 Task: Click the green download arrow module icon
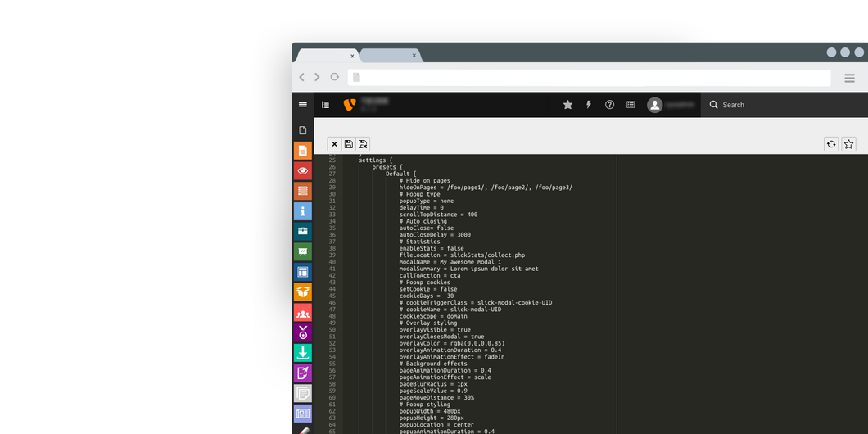[303, 353]
